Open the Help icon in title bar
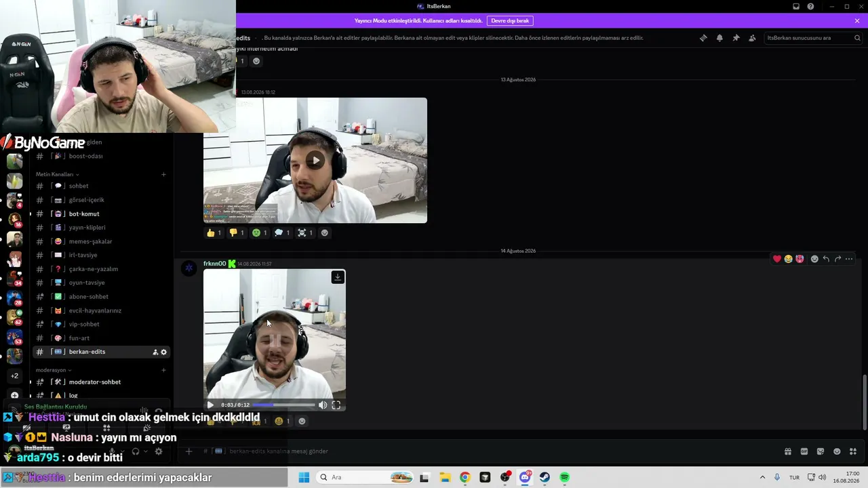The width and height of the screenshot is (868, 488). (x=810, y=7)
